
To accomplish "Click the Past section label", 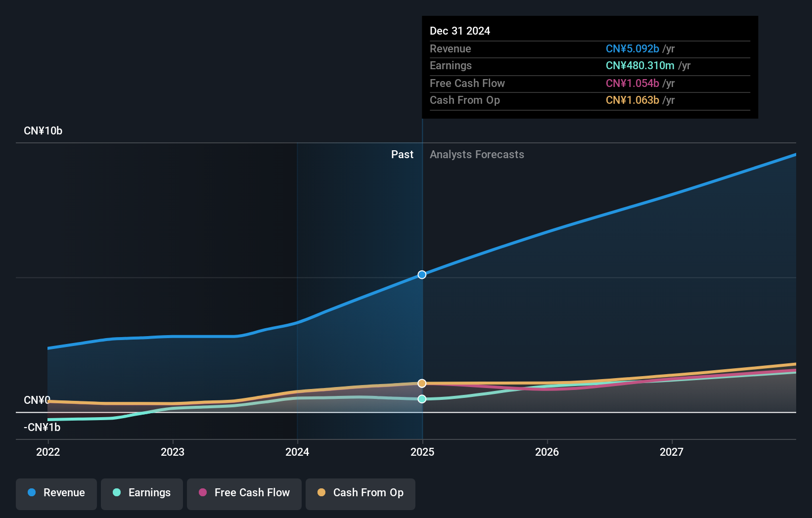I will (x=402, y=155).
